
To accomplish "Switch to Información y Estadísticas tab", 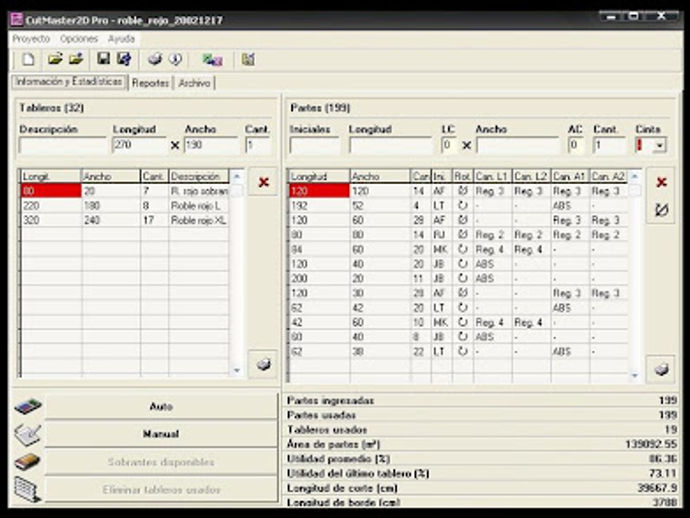I will tap(69, 82).
